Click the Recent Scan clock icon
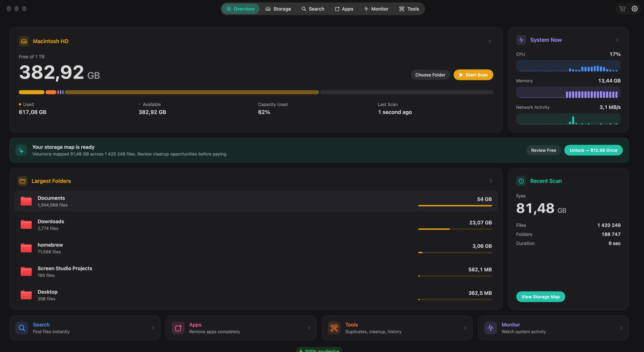This screenshot has width=644, height=352. pos(521,181)
